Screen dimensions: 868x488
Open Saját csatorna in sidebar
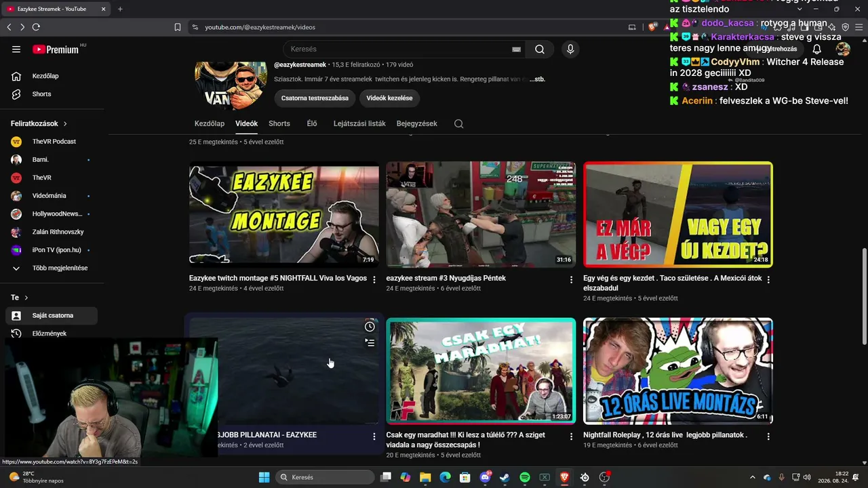(52, 315)
